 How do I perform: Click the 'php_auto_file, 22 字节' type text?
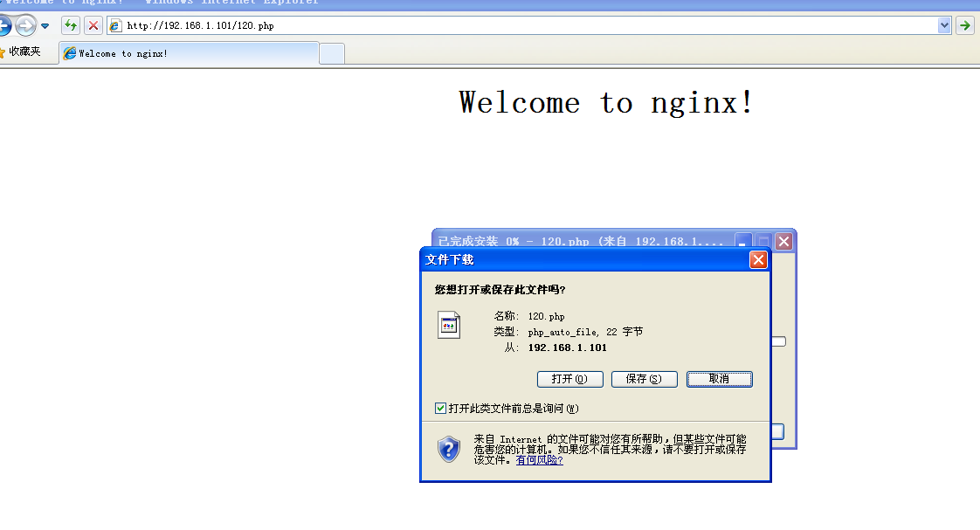(x=585, y=332)
